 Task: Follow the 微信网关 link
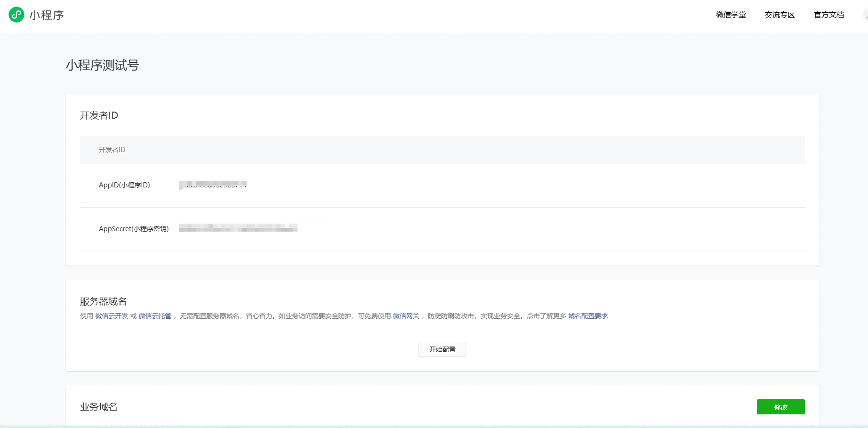(406, 316)
